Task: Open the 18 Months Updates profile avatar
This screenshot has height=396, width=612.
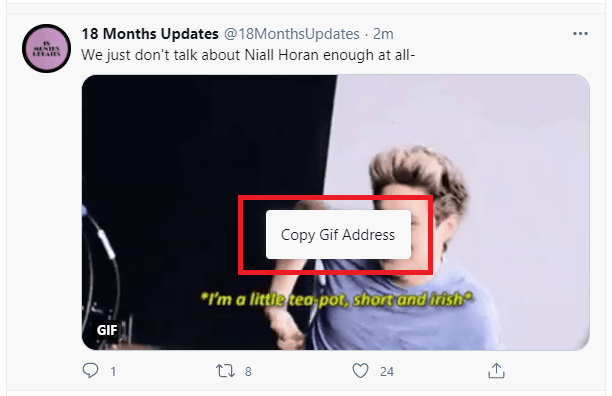Action: point(46,48)
